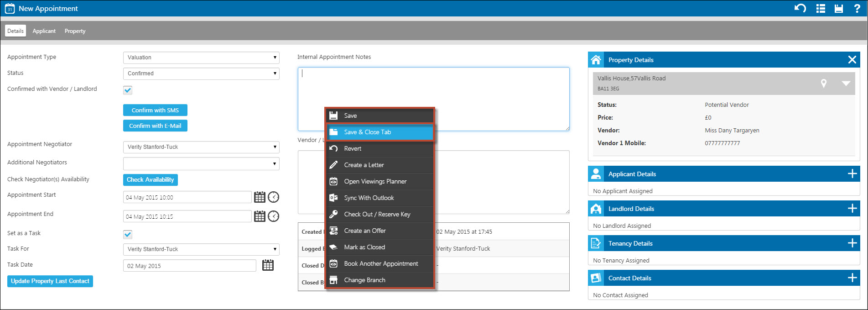Click the Applicant Details person icon
The height and width of the screenshot is (310, 868).
coord(596,173)
